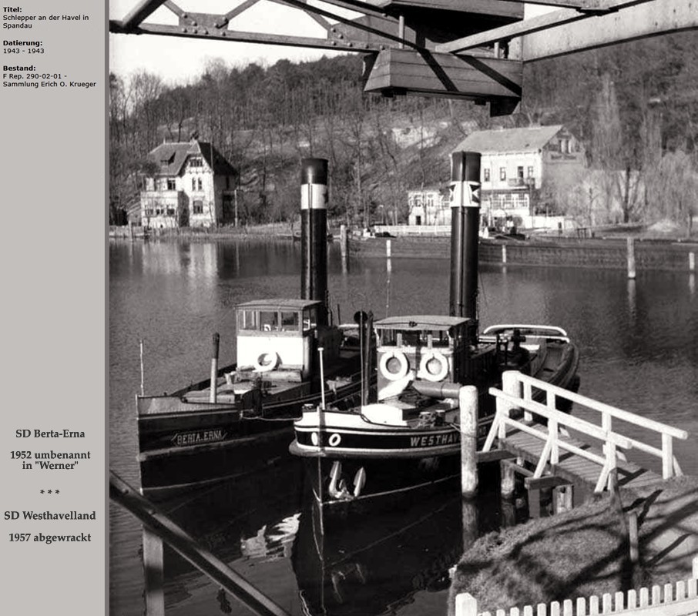Select the "1957 abgewrackt" text

pos(50,537)
